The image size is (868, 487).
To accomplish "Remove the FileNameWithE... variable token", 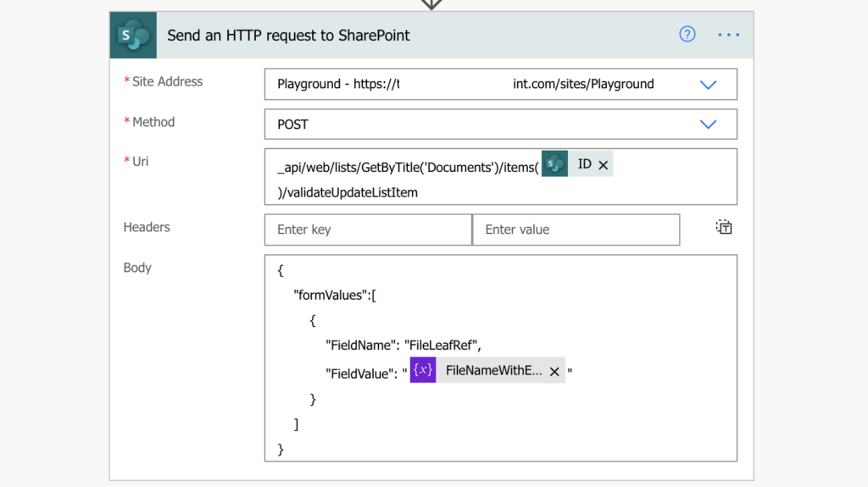I will pos(554,372).
